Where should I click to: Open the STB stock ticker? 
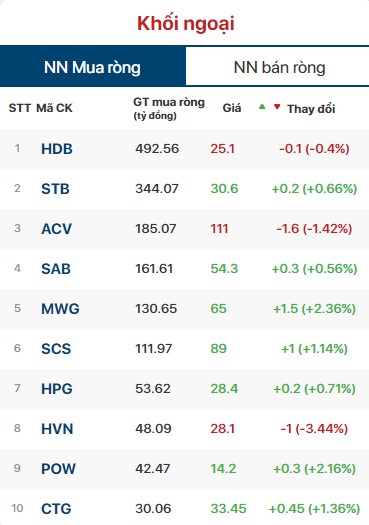[x=55, y=189]
